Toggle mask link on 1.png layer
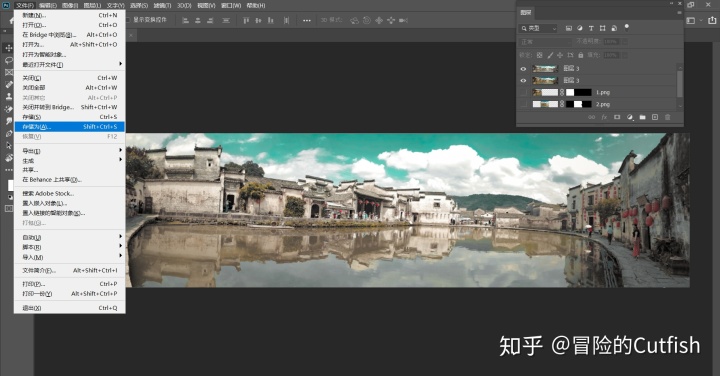This screenshot has height=376, width=720. (562, 92)
